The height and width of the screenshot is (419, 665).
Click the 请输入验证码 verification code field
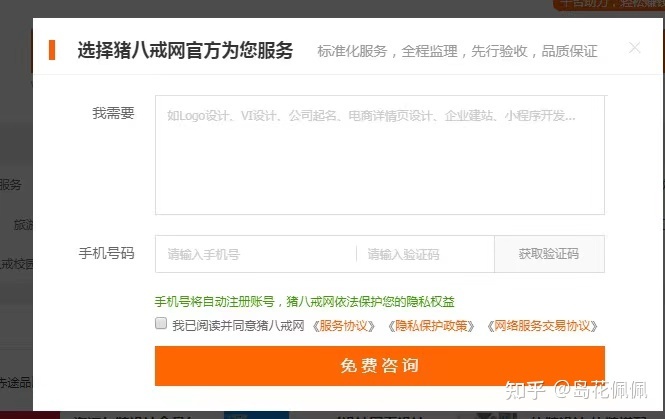425,254
